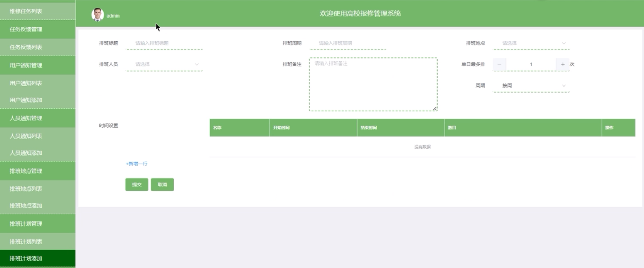Open the 排班地点 dropdown
644x268 pixels.
point(531,43)
